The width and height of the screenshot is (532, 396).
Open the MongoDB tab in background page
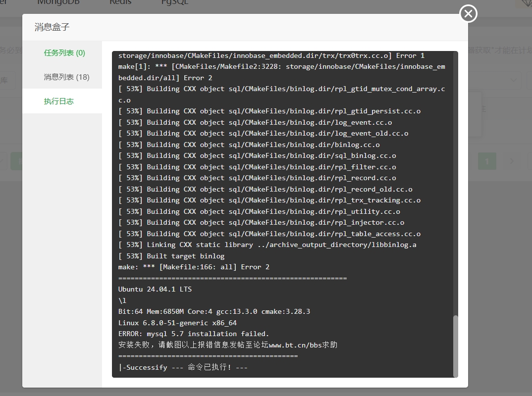coord(58,2)
